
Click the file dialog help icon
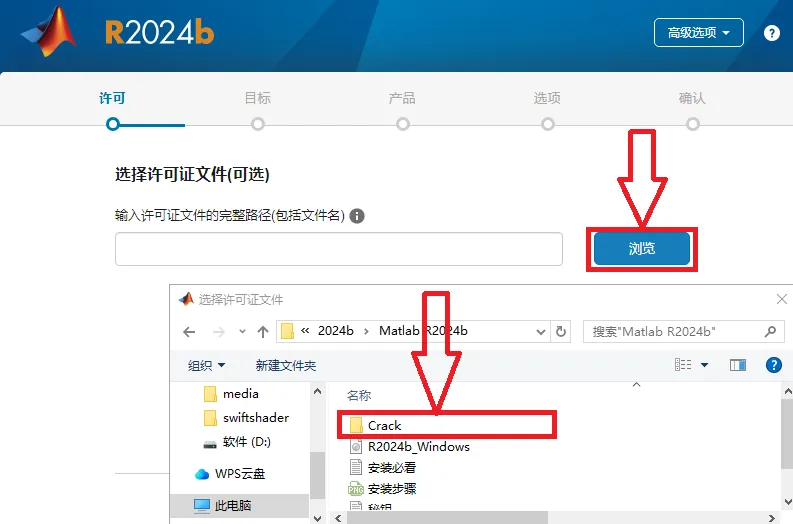[774, 365]
